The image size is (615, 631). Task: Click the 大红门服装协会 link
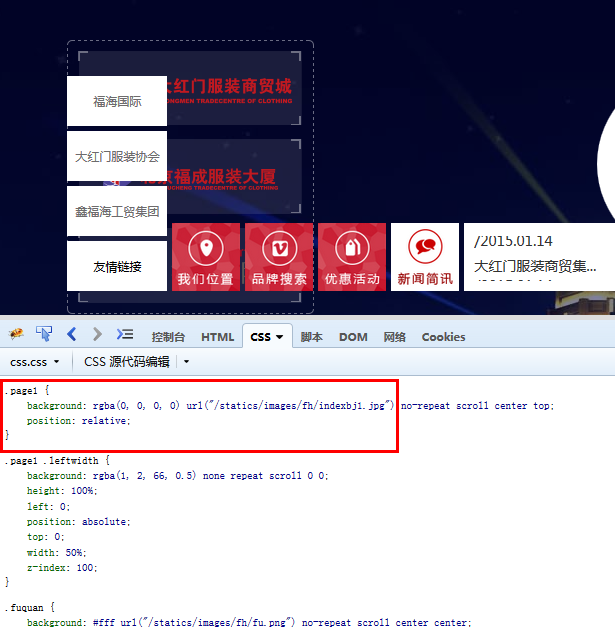[117, 157]
